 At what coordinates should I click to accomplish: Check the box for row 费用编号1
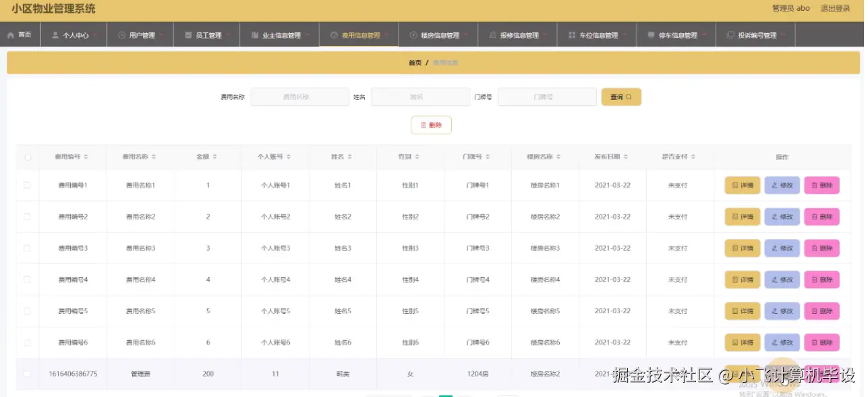point(28,185)
